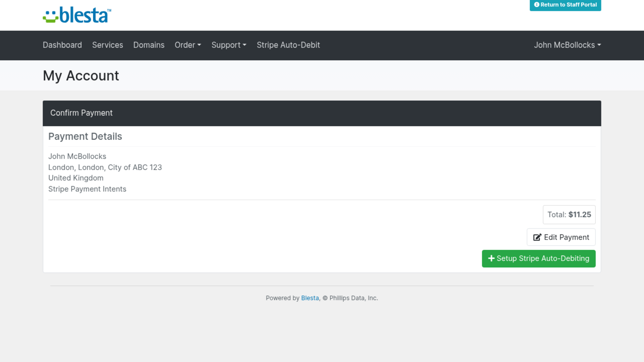Click the Blesta logo
The image size is (644, 362).
pos(77,15)
